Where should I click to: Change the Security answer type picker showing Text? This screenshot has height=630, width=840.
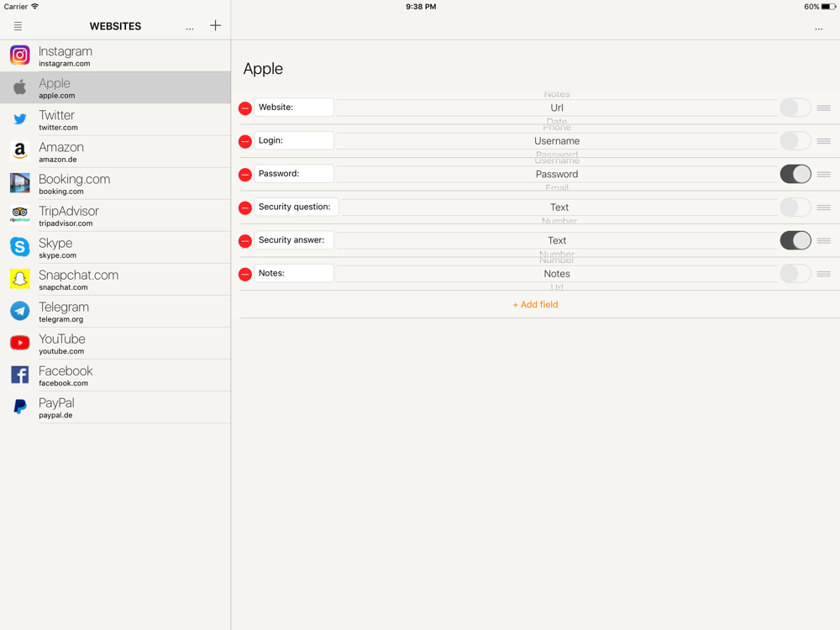pos(557,240)
